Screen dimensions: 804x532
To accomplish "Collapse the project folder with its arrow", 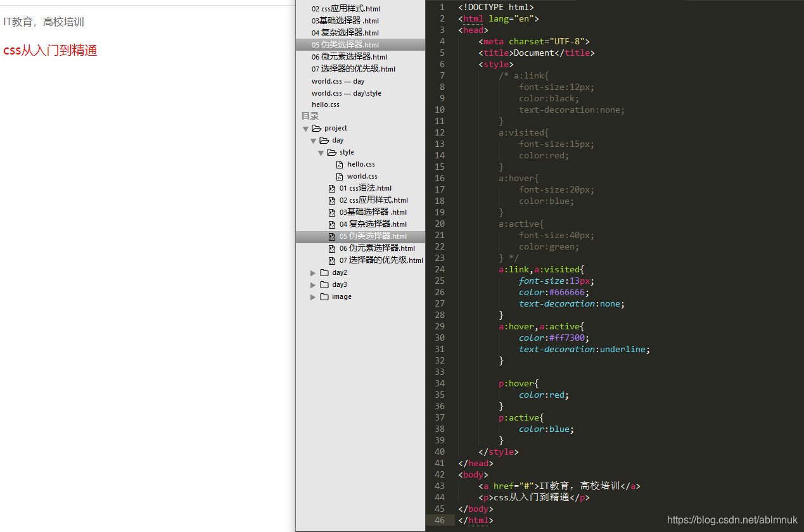I will click(x=305, y=129).
